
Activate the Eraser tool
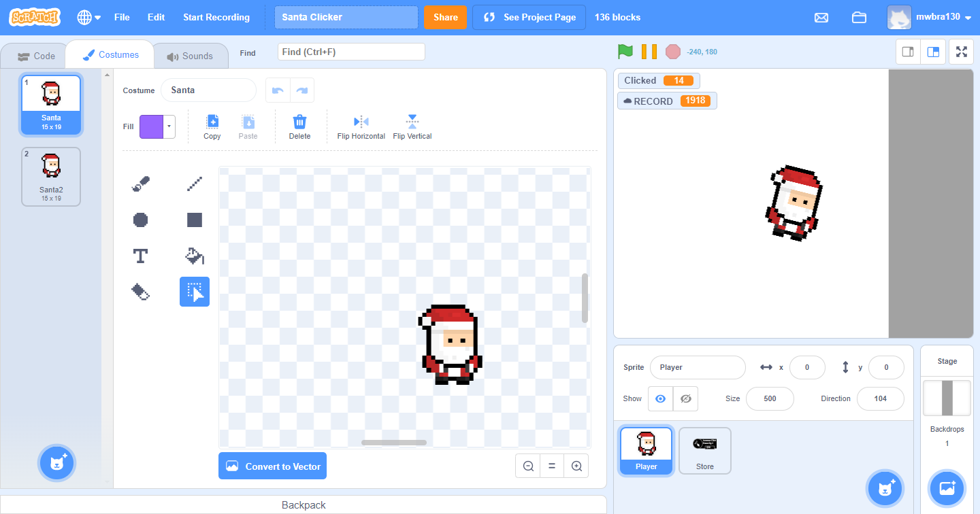point(140,292)
